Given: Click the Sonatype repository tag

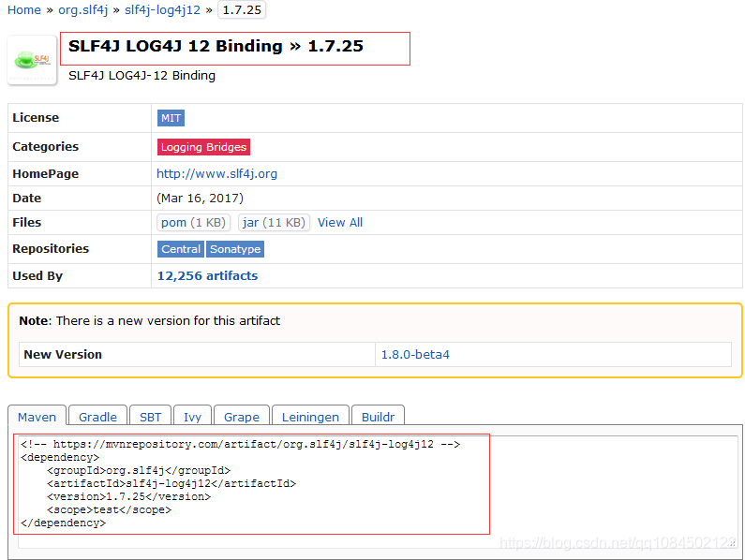Looking at the screenshot, I should point(235,249).
